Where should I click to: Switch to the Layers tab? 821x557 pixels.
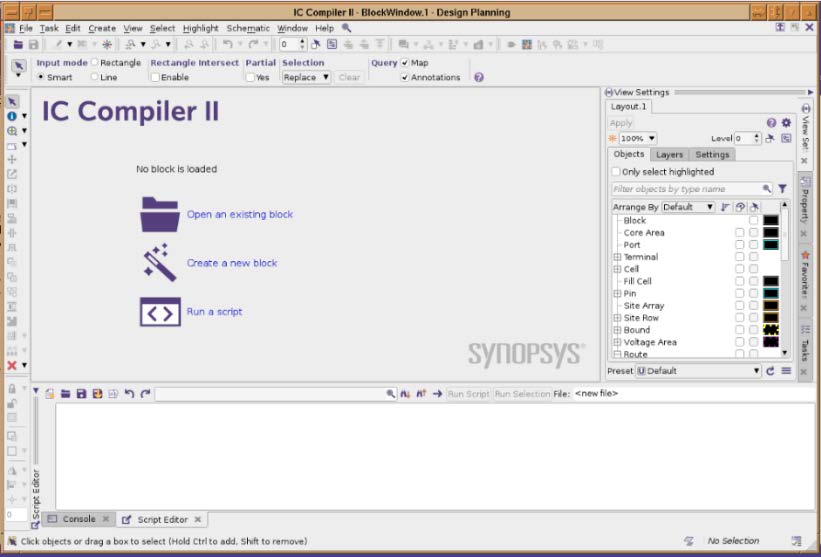pyautogui.click(x=669, y=154)
